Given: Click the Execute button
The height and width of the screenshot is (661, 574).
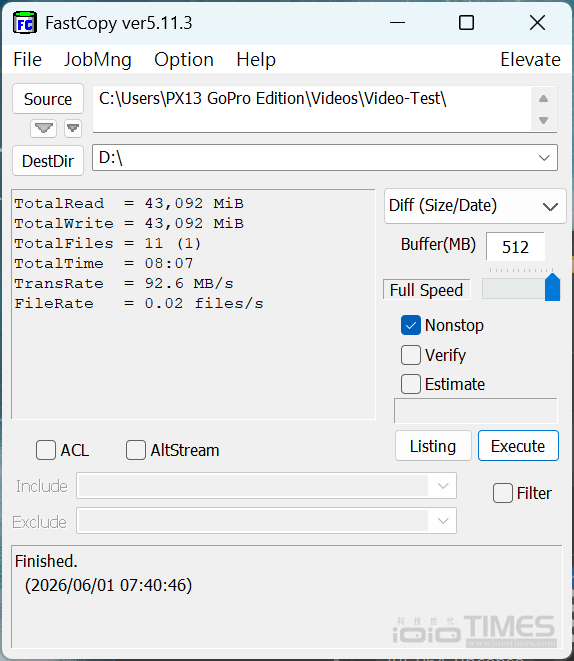Looking at the screenshot, I should (518, 446).
